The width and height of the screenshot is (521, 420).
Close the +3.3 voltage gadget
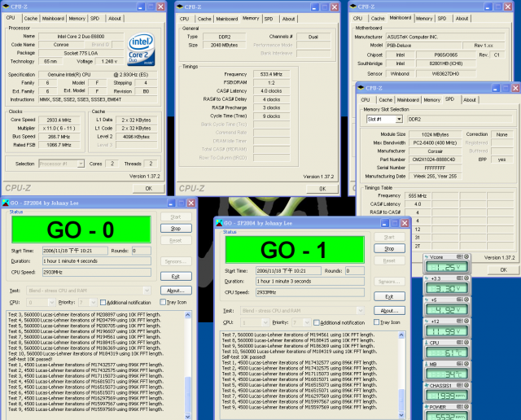point(466,278)
